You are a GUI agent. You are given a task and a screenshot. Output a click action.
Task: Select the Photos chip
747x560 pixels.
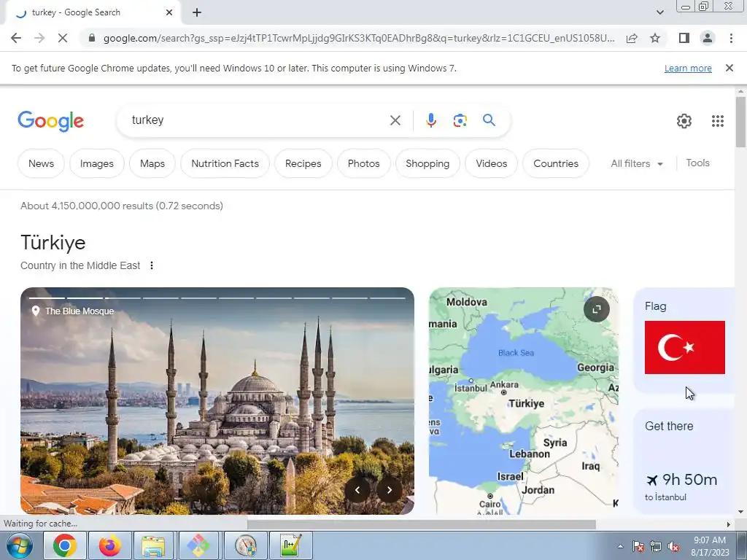[x=363, y=163]
